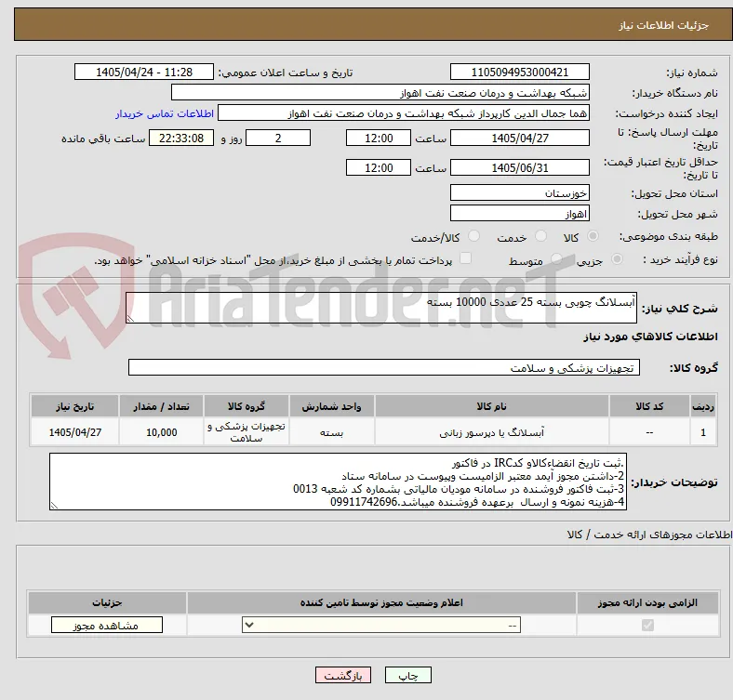The width and height of the screenshot is (733, 700).
Task: Click the response deadline hour 12:00 field
Action: [x=379, y=138]
